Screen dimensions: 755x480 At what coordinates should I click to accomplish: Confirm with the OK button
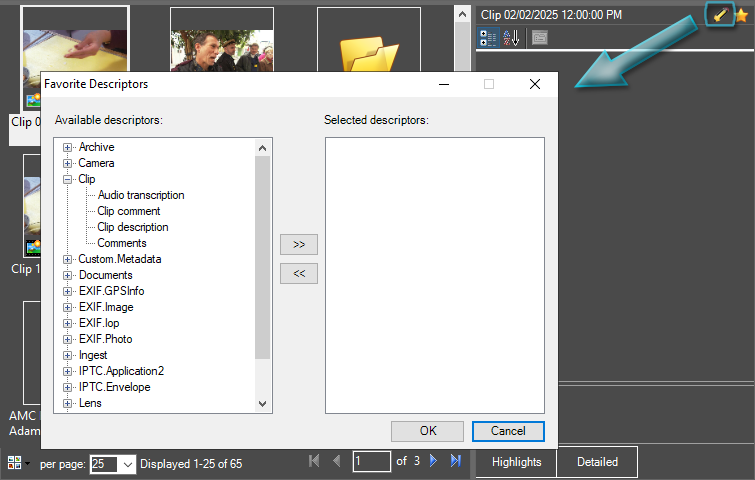(428, 431)
